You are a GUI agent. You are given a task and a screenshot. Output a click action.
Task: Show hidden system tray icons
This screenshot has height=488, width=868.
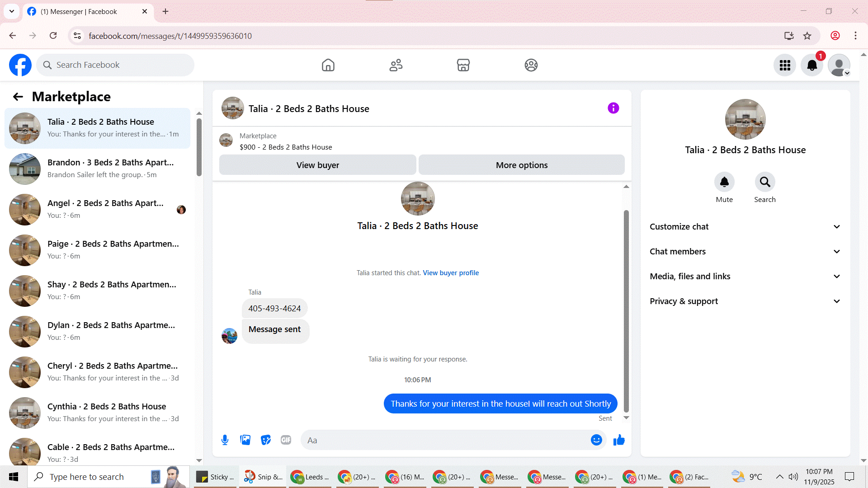point(780,477)
